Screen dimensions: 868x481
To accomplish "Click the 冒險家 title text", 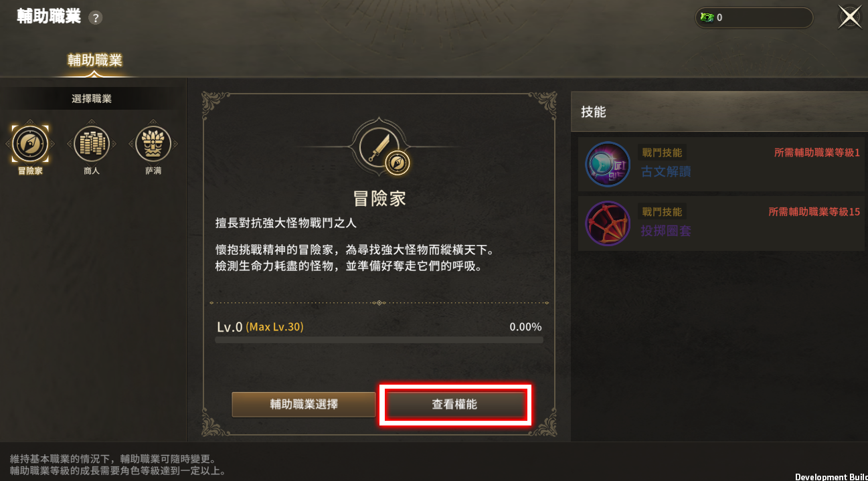I will click(379, 199).
